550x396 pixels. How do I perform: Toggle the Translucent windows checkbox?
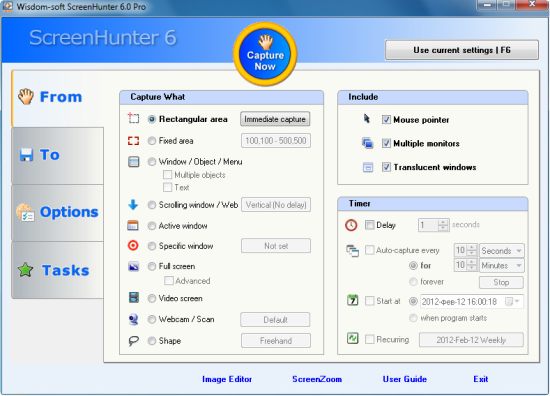[x=386, y=167]
